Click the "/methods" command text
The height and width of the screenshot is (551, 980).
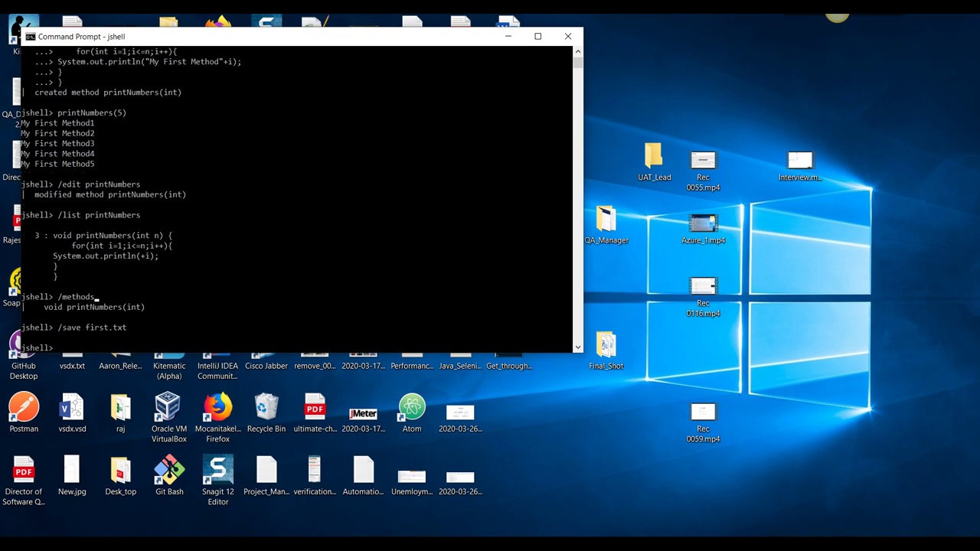(x=76, y=297)
